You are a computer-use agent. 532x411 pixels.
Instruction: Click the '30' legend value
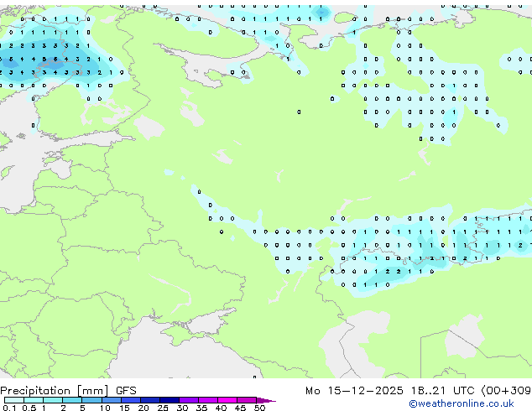[x=183, y=408]
